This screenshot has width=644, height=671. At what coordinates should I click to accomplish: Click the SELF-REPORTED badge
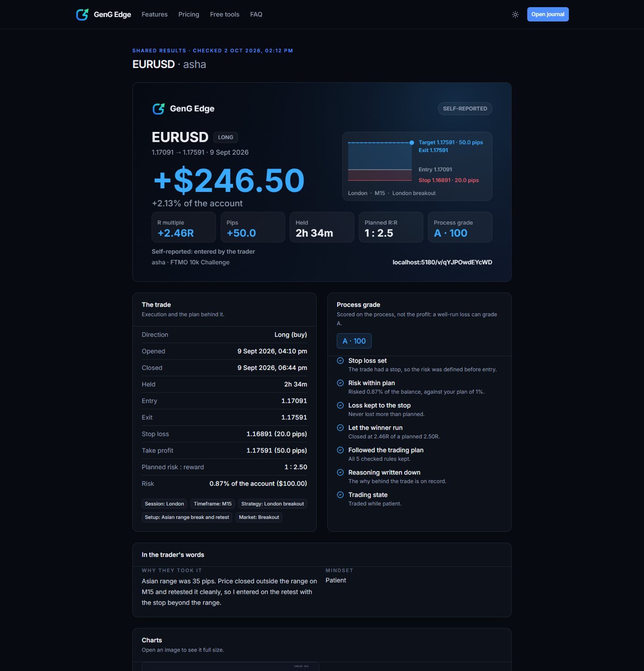pos(465,109)
